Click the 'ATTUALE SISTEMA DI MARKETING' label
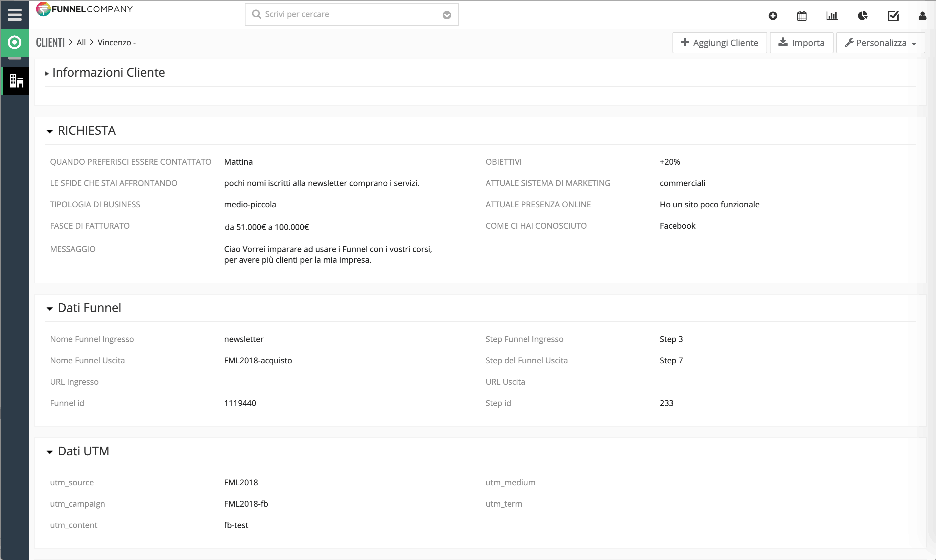The image size is (936, 560). [x=548, y=183]
